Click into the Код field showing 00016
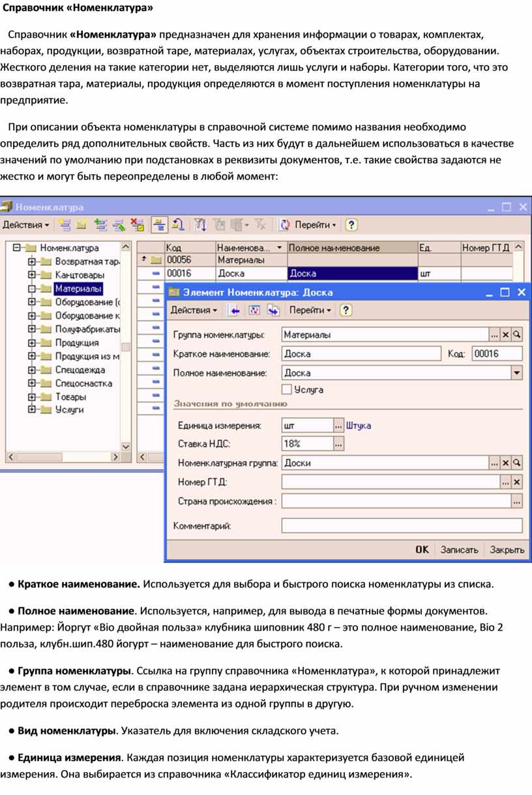 coord(497,354)
